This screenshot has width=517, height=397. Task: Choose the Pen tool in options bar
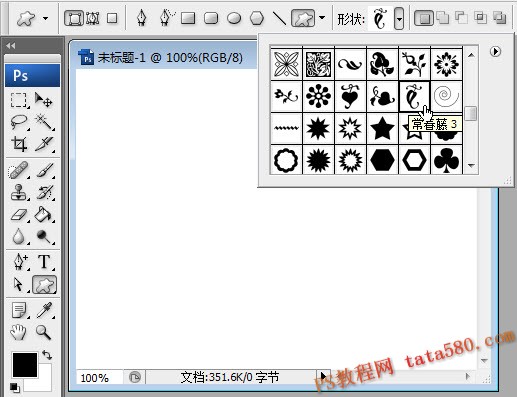(142, 18)
